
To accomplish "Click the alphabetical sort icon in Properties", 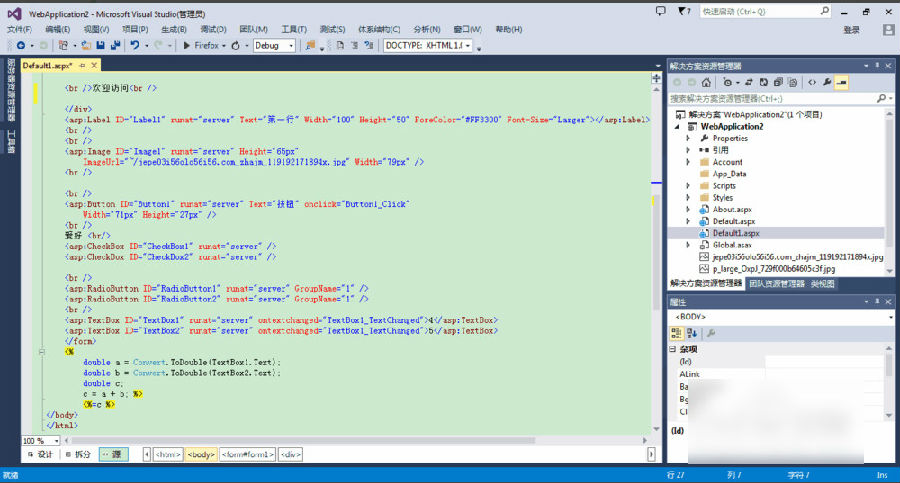I will pos(692,333).
